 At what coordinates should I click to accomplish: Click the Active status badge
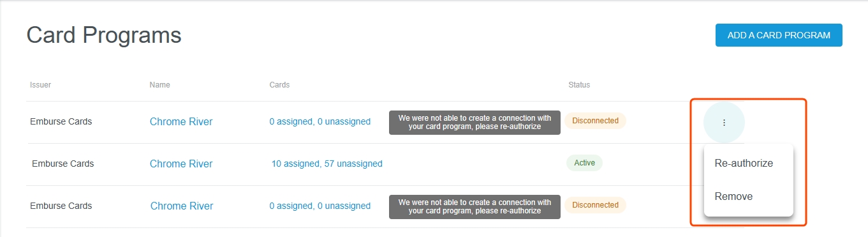584,163
